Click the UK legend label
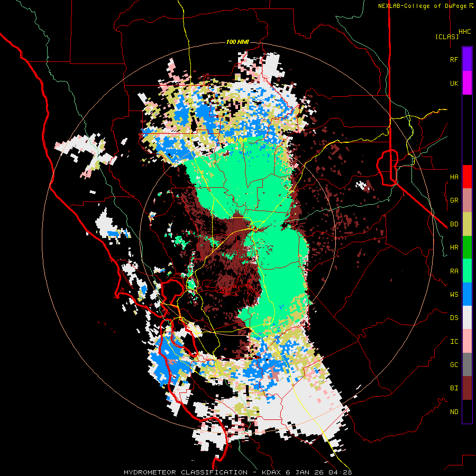This screenshot has width=476, height=476. coord(454,83)
